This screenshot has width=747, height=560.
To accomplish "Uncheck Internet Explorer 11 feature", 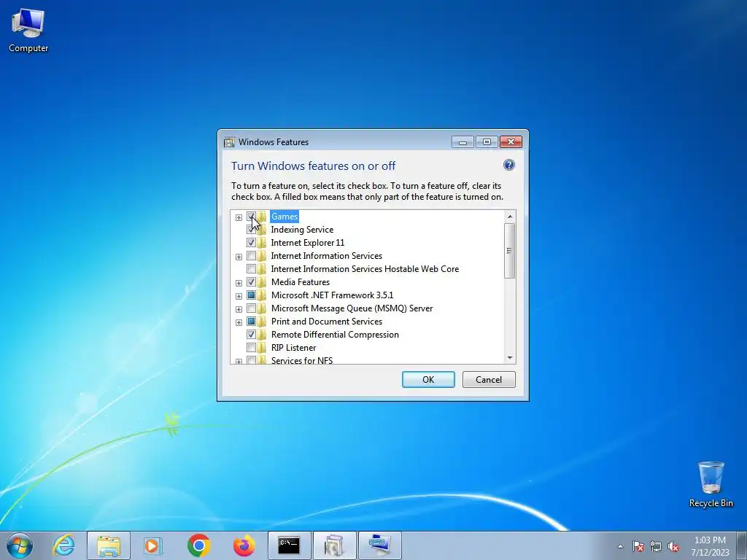I will click(251, 243).
